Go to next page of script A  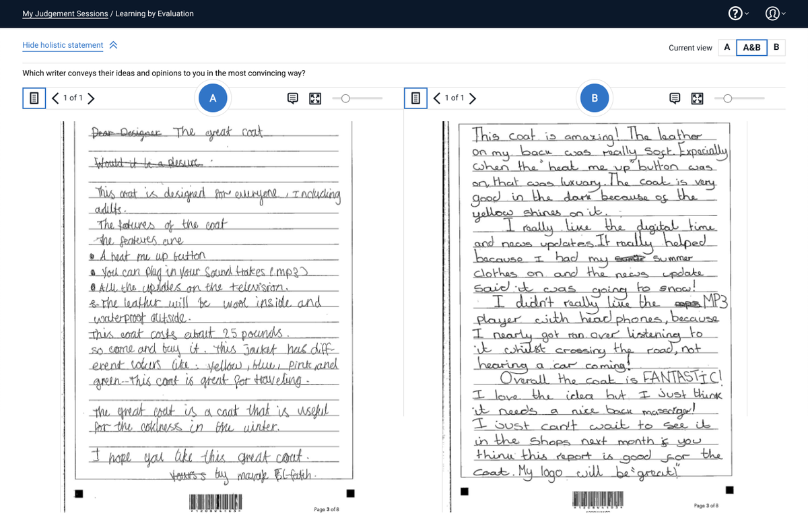90,98
